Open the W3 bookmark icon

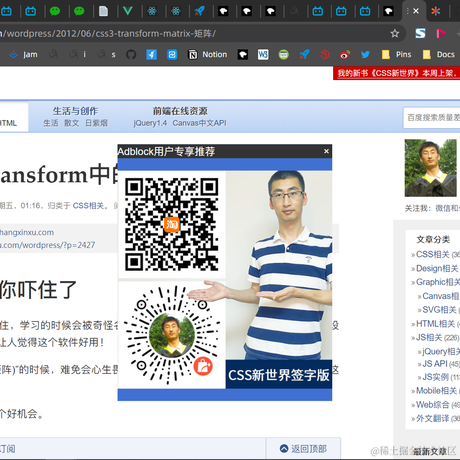click(263, 54)
